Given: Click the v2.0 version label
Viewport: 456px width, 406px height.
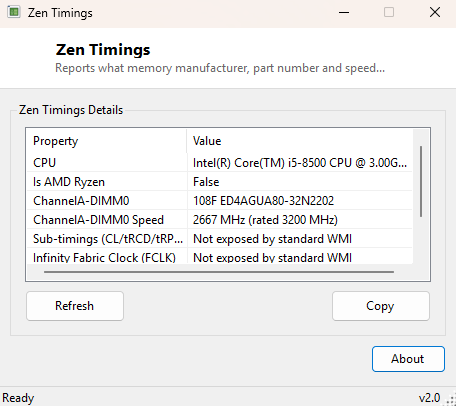Looking at the screenshot, I should point(429,398).
